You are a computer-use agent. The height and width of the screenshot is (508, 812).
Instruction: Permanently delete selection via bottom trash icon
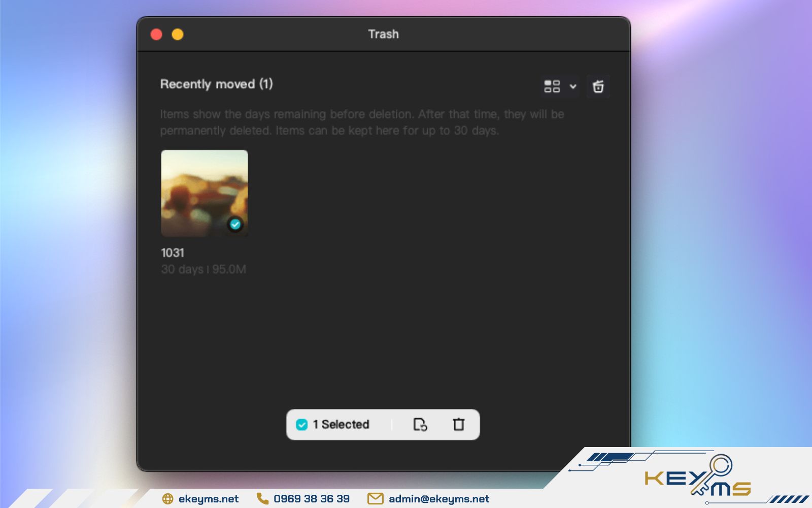pyautogui.click(x=458, y=425)
